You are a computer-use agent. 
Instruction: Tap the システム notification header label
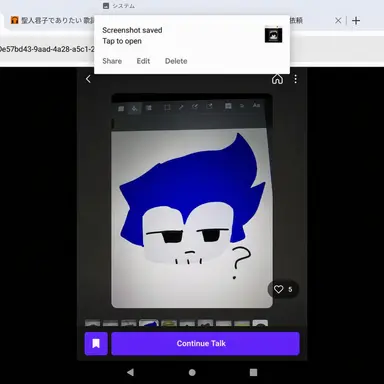[123, 6]
